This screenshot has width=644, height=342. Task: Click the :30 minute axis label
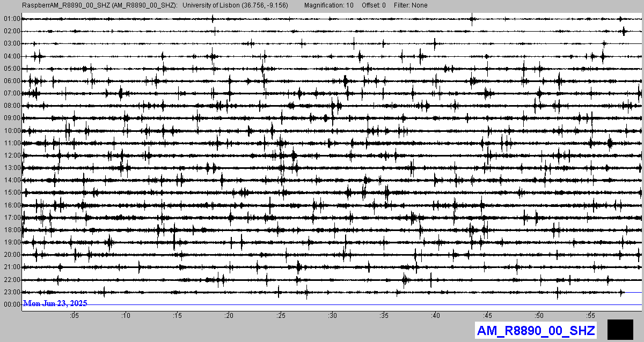coord(332,316)
